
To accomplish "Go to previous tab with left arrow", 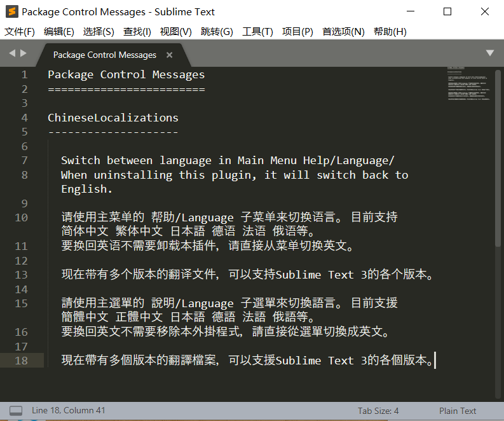I will coord(12,53).
